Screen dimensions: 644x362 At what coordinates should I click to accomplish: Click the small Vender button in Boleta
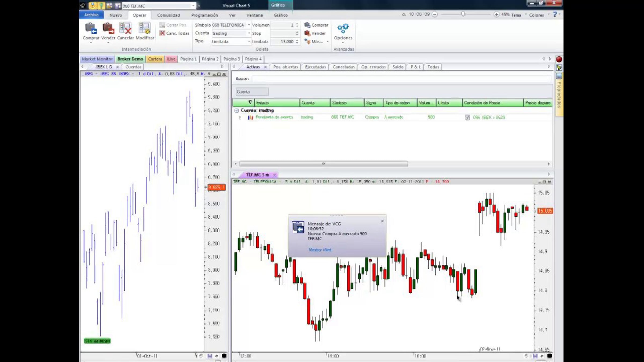click(x=315, y=33)
